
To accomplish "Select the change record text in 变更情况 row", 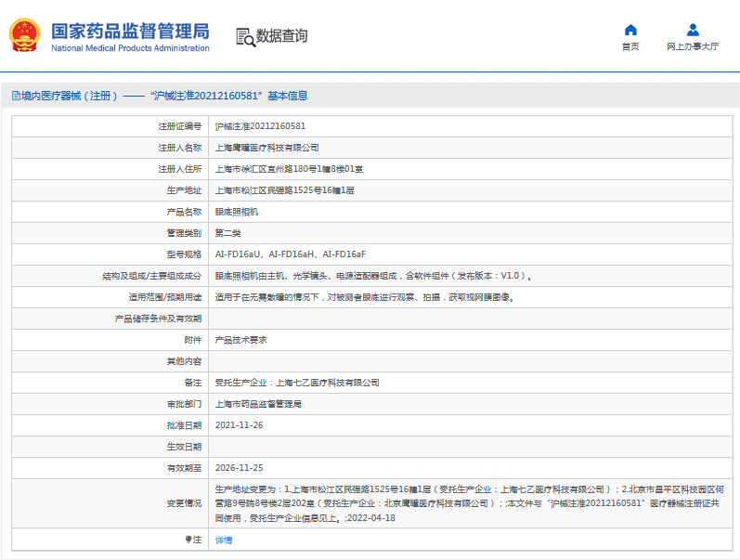I will pyautogui.click(x=470, y=503).
